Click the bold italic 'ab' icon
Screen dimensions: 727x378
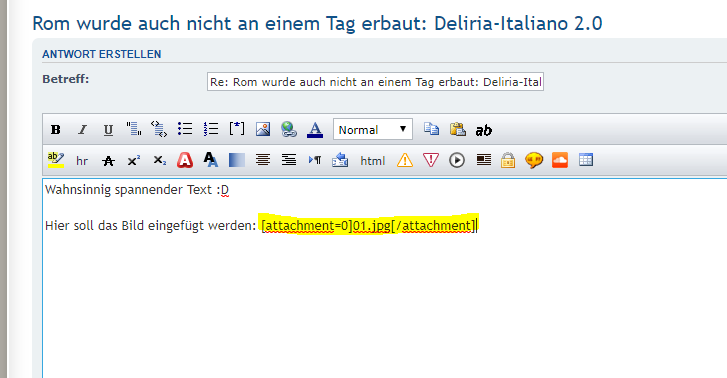point(484,130)
